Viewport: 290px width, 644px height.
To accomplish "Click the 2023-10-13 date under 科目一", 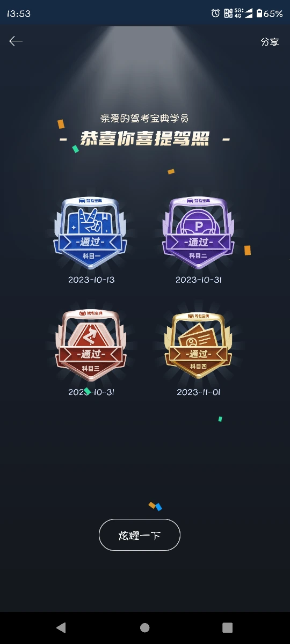I will tap(91, 280).
